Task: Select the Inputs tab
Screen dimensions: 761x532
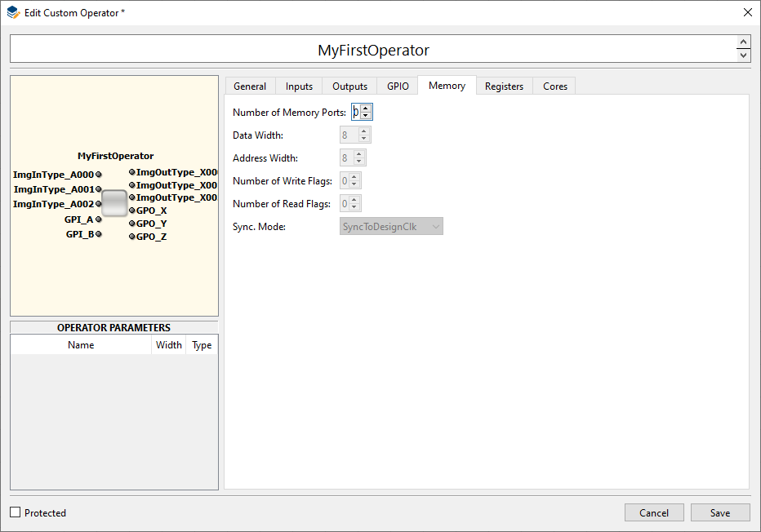Action: coord(299,86)
